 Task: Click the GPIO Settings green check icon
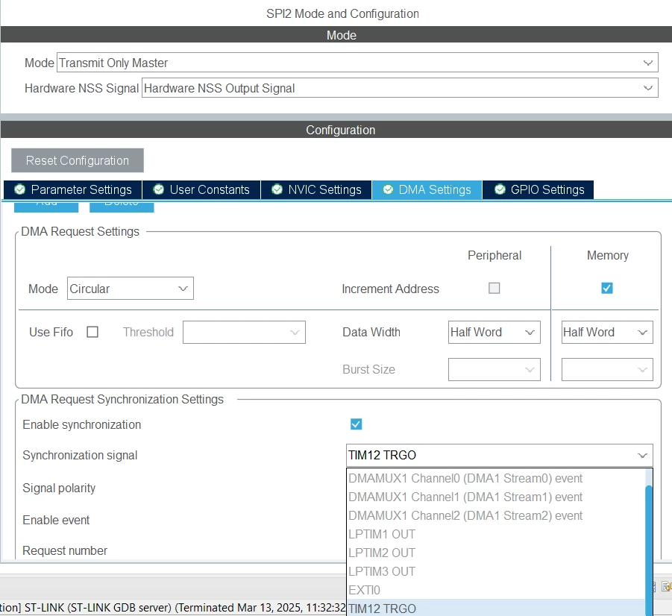click(x=500, y=189)
